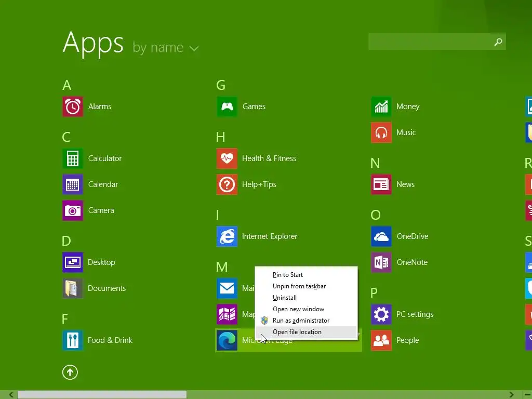Click the letter N group header
532x399 pixels.
(375, 163)
